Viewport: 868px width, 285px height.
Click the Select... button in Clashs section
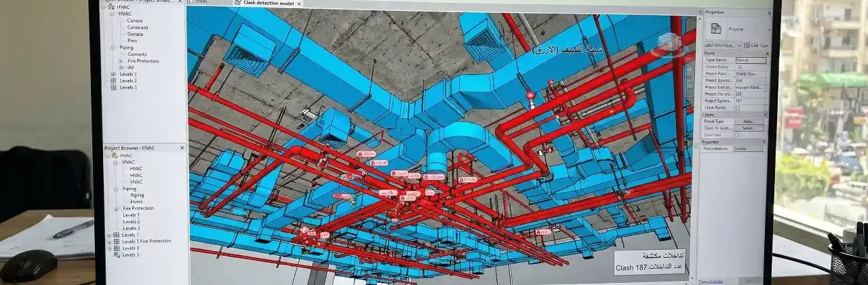click(x=748, y=128)
